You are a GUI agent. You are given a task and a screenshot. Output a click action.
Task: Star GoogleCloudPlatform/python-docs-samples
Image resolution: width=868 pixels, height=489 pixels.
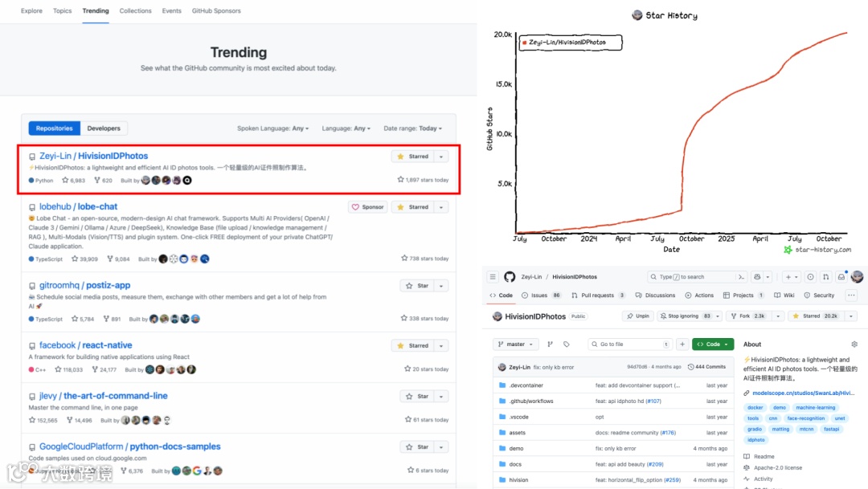pyautogui.click(x=417, y=447)
